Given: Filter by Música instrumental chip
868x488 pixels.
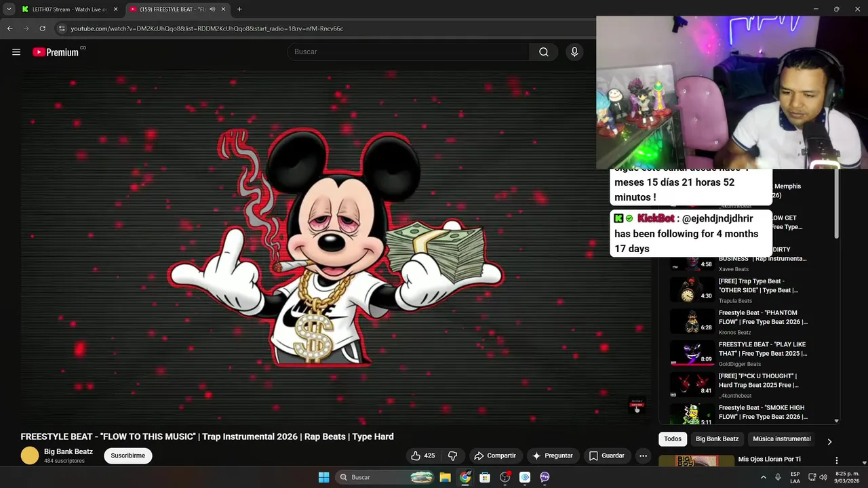Looking at the screenshot, I should click(x=782, y=439).
